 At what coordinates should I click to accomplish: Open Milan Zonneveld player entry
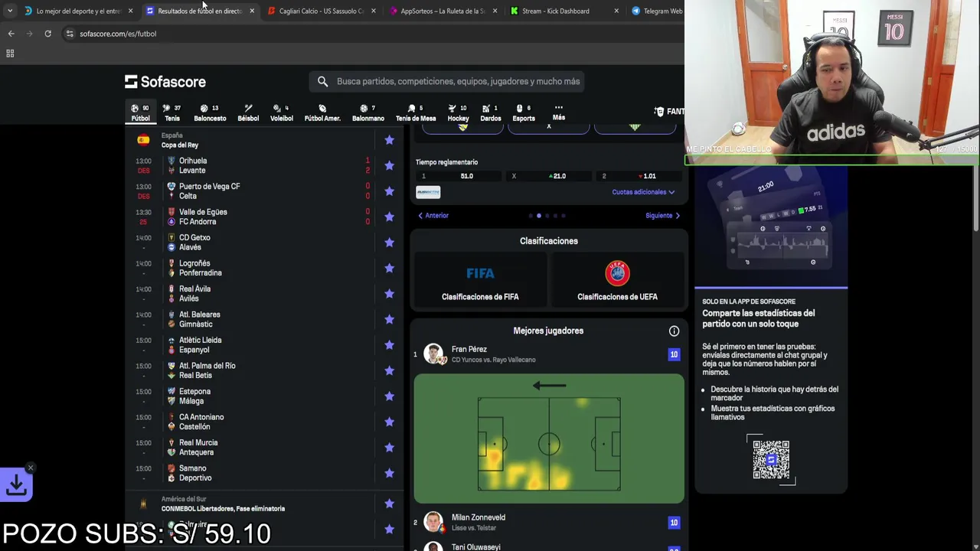548,523
